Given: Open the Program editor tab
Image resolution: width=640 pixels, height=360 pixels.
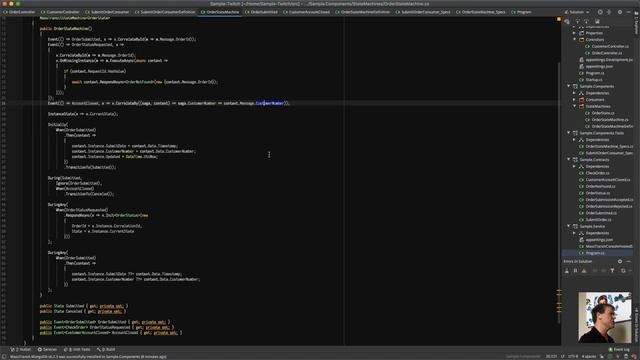Looking at the screenshot, I should 521,12.
